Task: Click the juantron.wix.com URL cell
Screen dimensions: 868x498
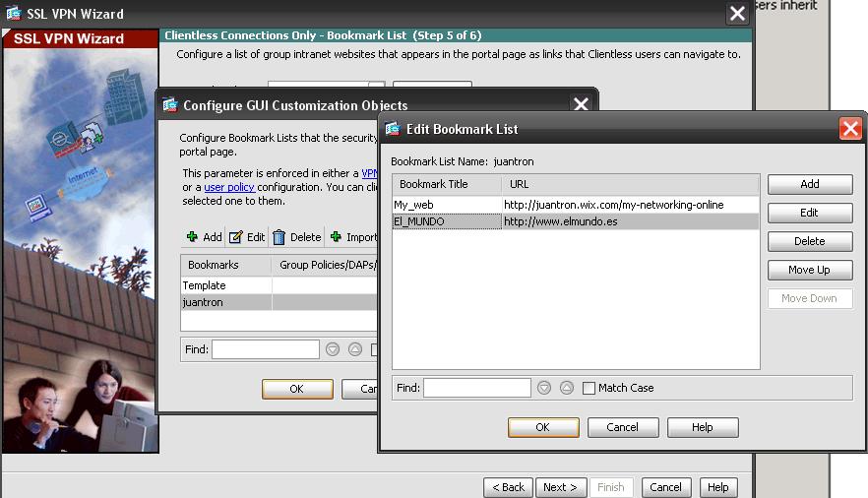Action: 631,205
